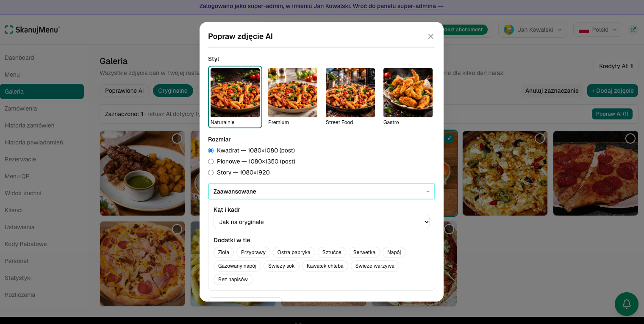Switch to the Poprawione AI filter tab
The height and width of the screenshot is (324, 644).
(x=125, y=91)
